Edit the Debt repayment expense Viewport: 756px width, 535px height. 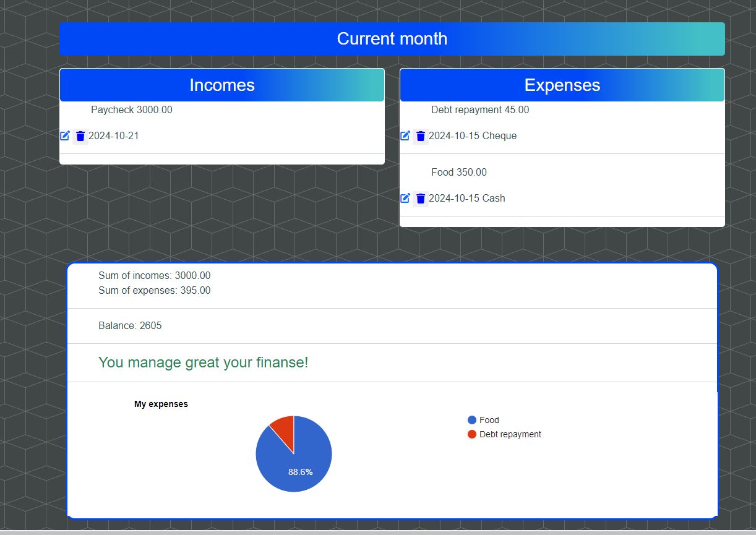coord(405,135)
